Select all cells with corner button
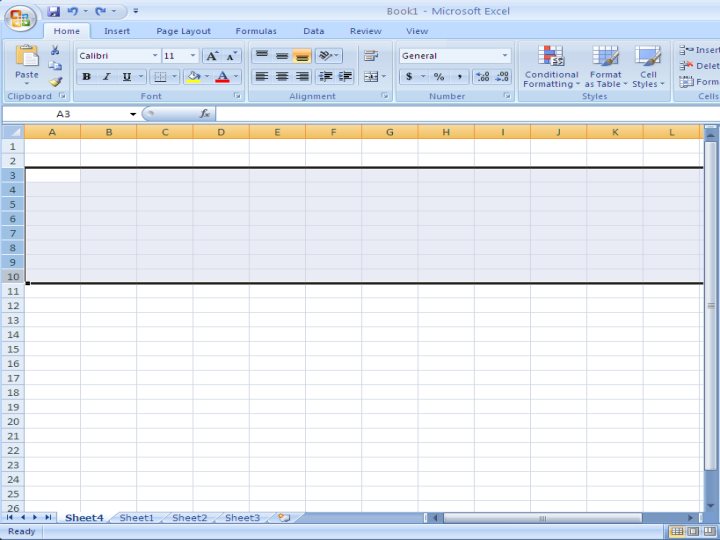 [x=13, y=132]
